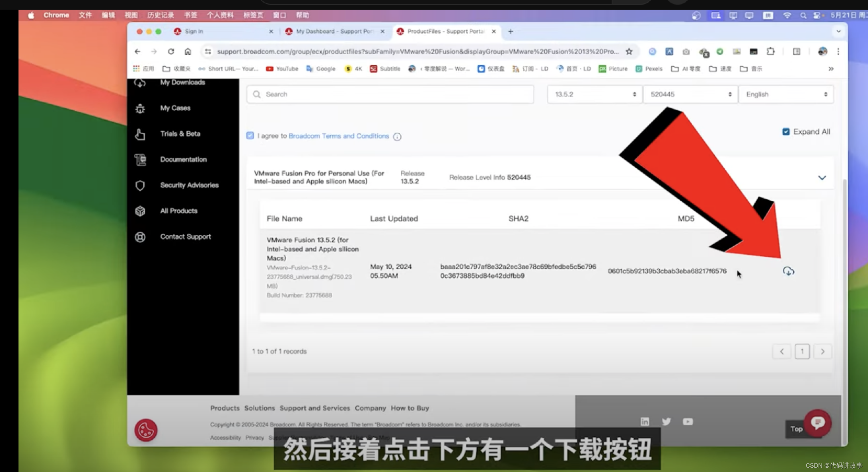This screenshot has height=472, width=868.
Task: Open Support and Services footer link
Action: point(315,408)
